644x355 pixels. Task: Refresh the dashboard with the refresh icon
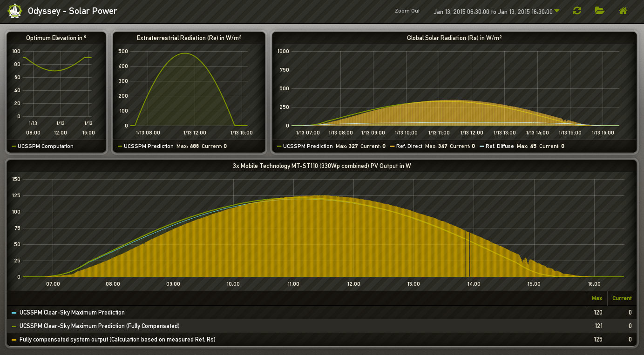click(x=577, y=11)
